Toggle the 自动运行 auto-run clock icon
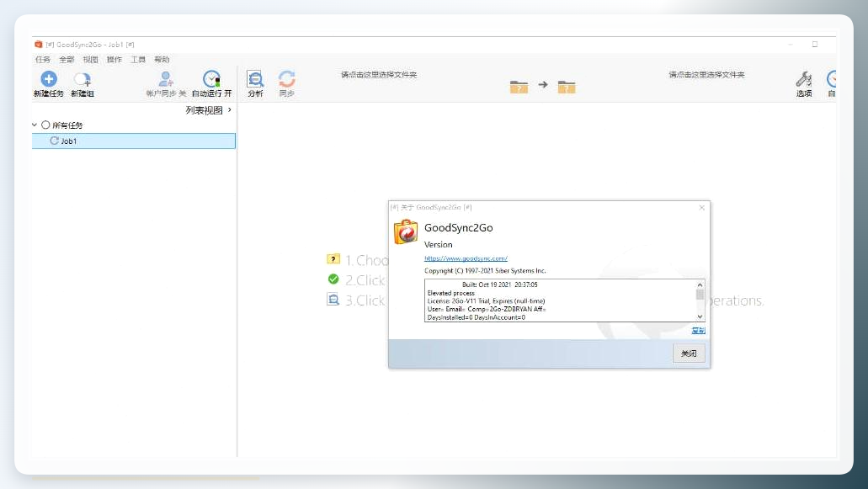This screenshot has width=868, height=489. pyautogui.click(x=211, y=79)
